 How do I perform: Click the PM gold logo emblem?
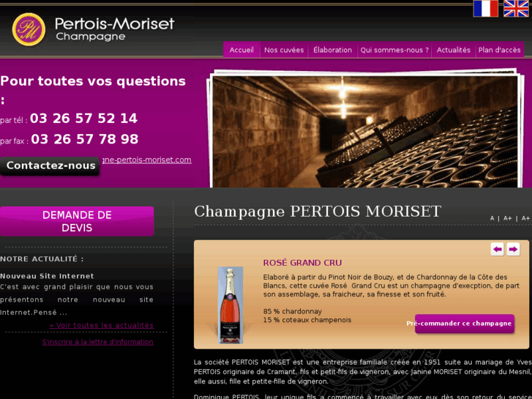pyautogui.click(x=29, y=29)
